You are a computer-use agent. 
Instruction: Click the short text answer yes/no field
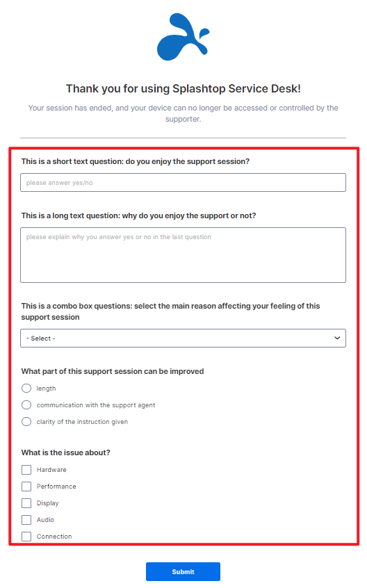[x=183, y=183]
